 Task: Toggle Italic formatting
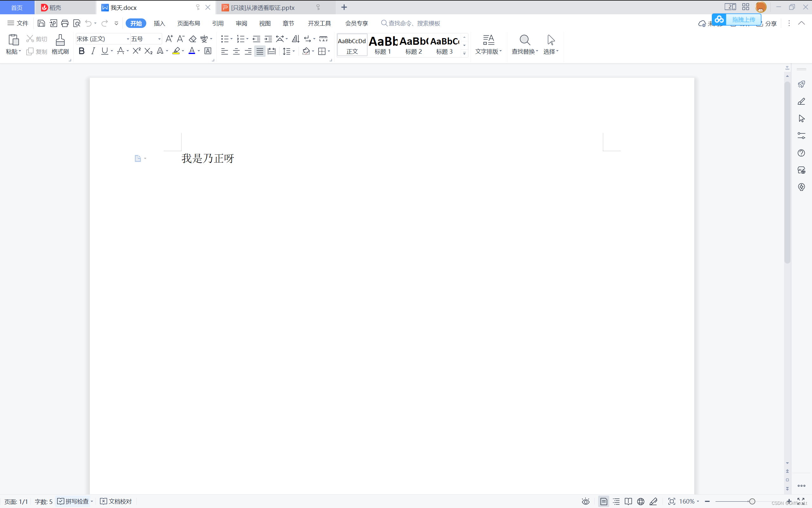[93, 51]
